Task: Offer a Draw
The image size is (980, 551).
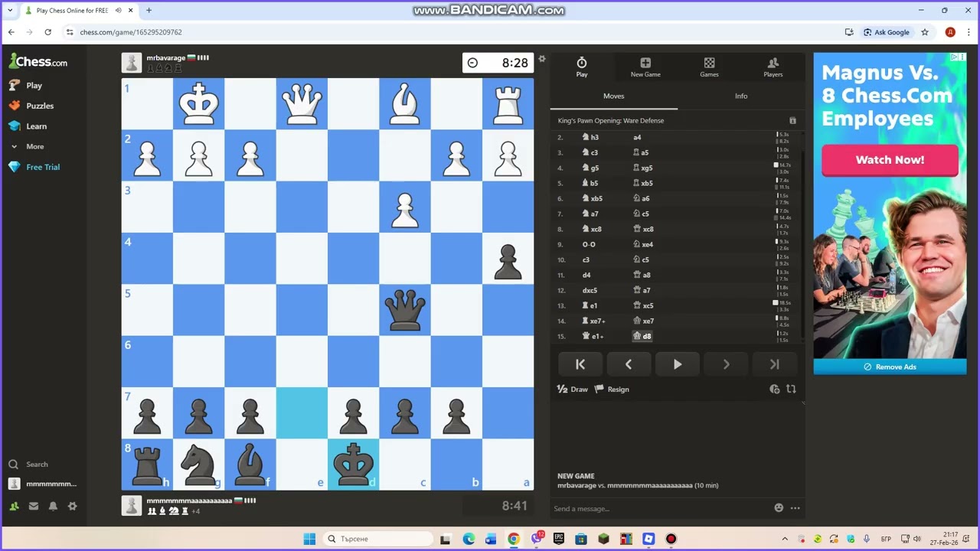Action: [x=573, y=390]
